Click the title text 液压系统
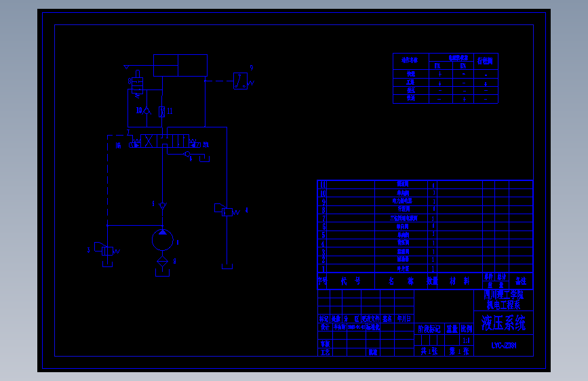 click(503, 323)
